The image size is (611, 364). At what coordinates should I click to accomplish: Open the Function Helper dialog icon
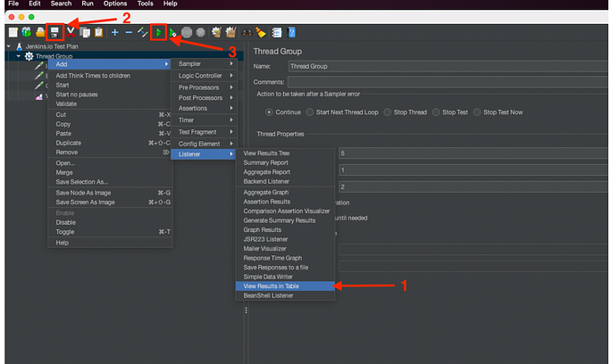tap(277, 32)
